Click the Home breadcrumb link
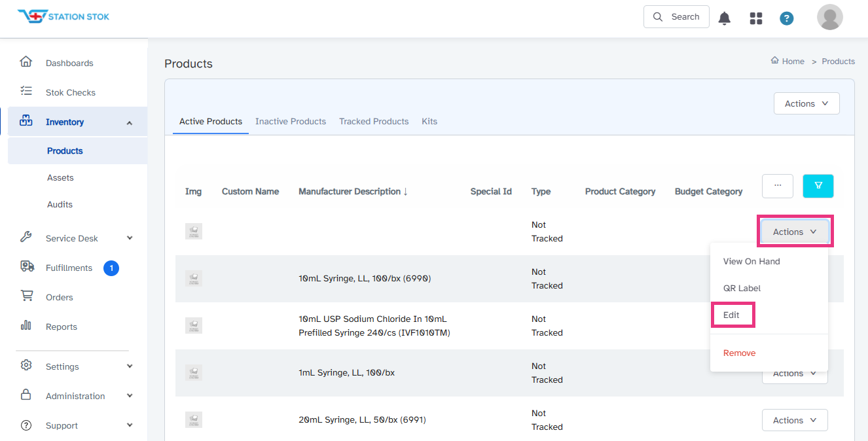 coord(787,61)
